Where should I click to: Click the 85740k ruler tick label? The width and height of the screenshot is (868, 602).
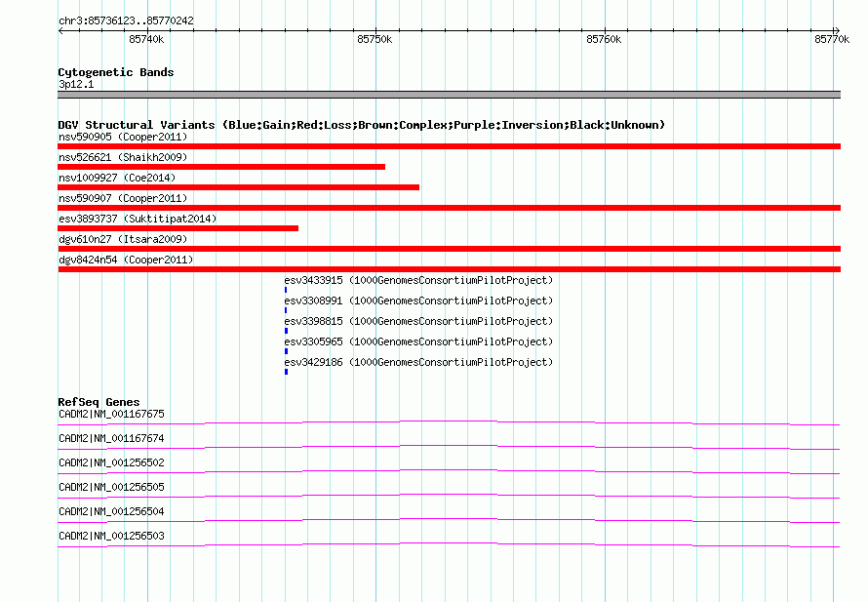click(146, 39)
